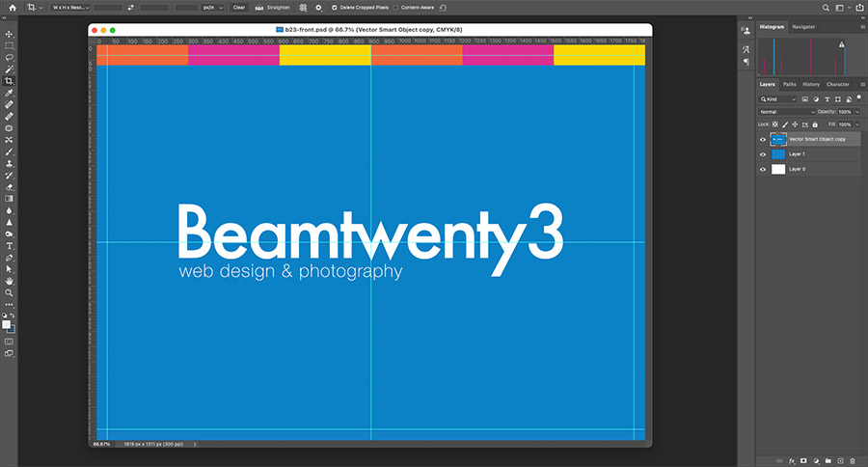The width and height of the screenshot is (868, 467).
Task: Switch to the Histogram tab
Action: click(772, 27)
